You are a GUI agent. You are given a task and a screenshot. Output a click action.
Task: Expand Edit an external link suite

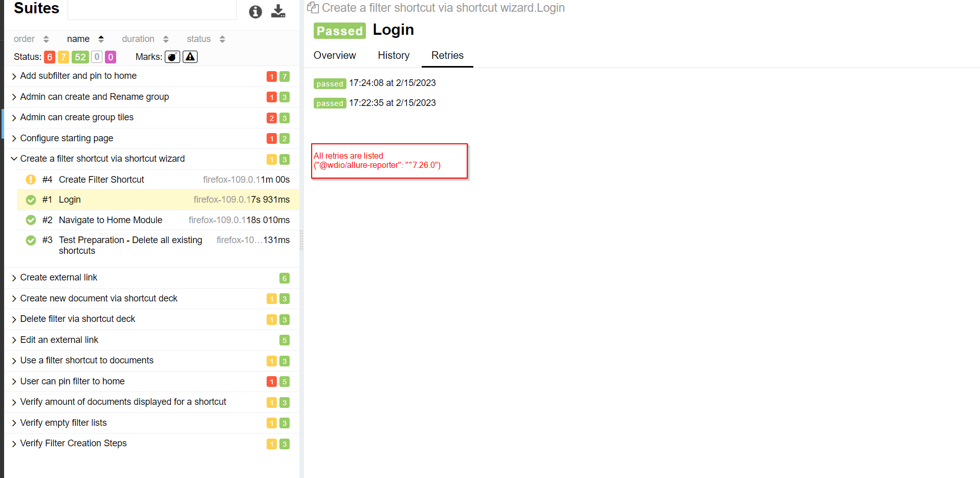151,340
